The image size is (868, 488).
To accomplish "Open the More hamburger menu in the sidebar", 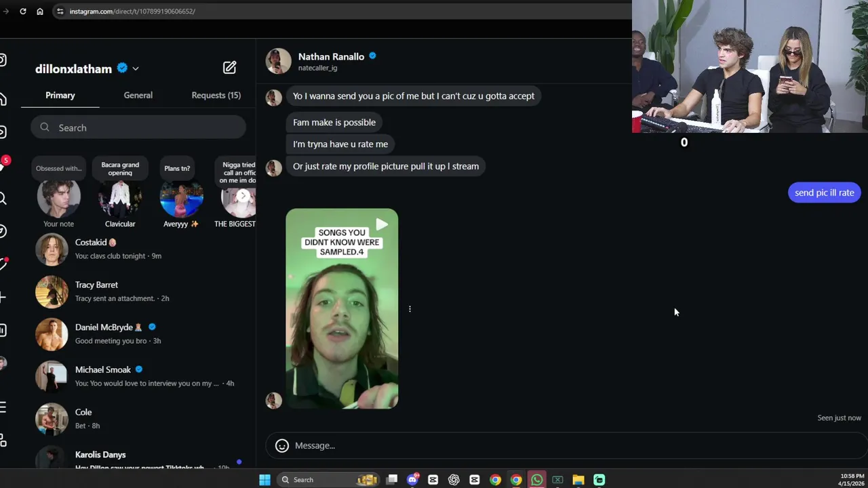I will 3,407.
